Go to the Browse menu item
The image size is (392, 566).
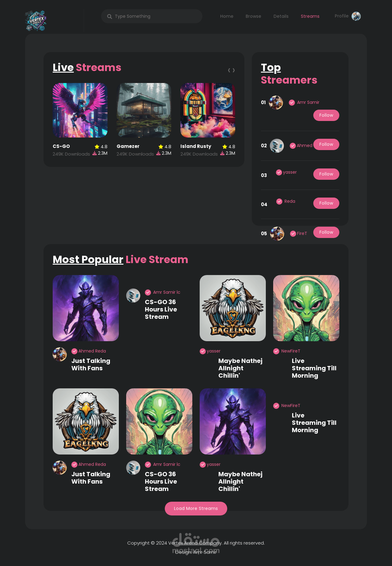pos(253,16)
